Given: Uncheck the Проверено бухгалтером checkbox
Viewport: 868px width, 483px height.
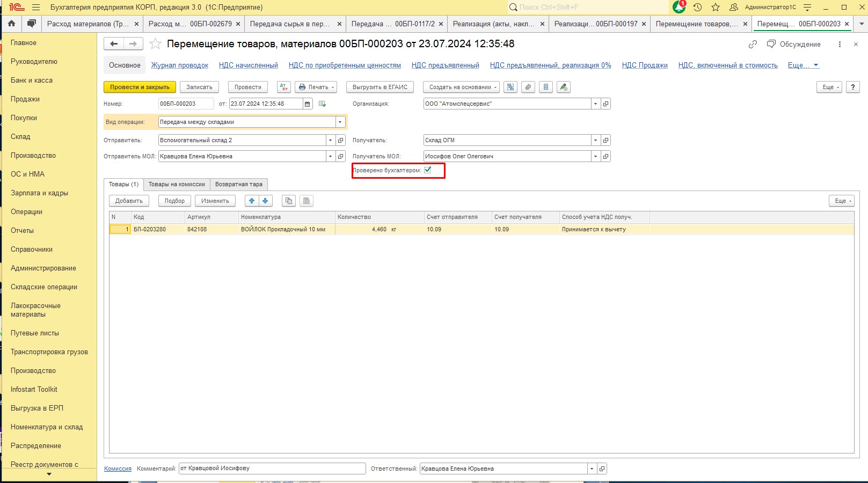Looking at the screenshot, I should coord(428,170).
